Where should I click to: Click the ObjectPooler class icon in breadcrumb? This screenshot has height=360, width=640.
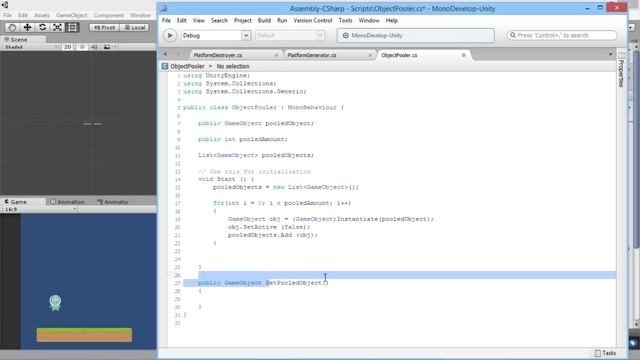pyautogui.click(x=165, y=66)
